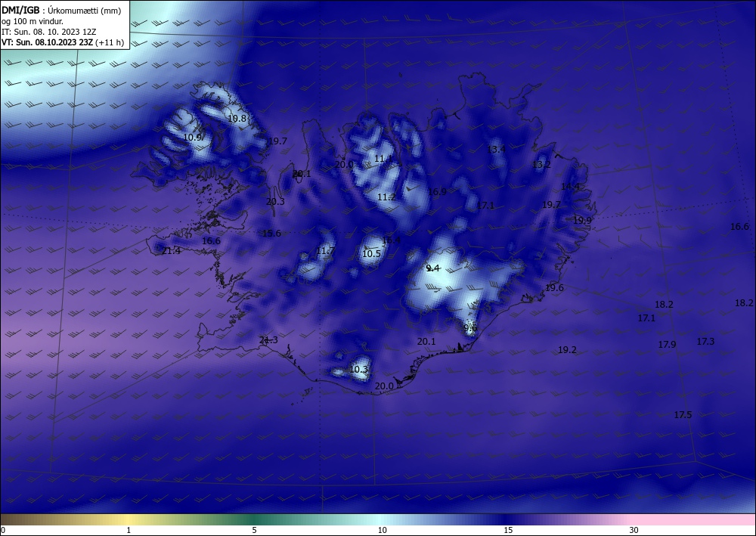Click the map value 19.6

pos(554,288)
